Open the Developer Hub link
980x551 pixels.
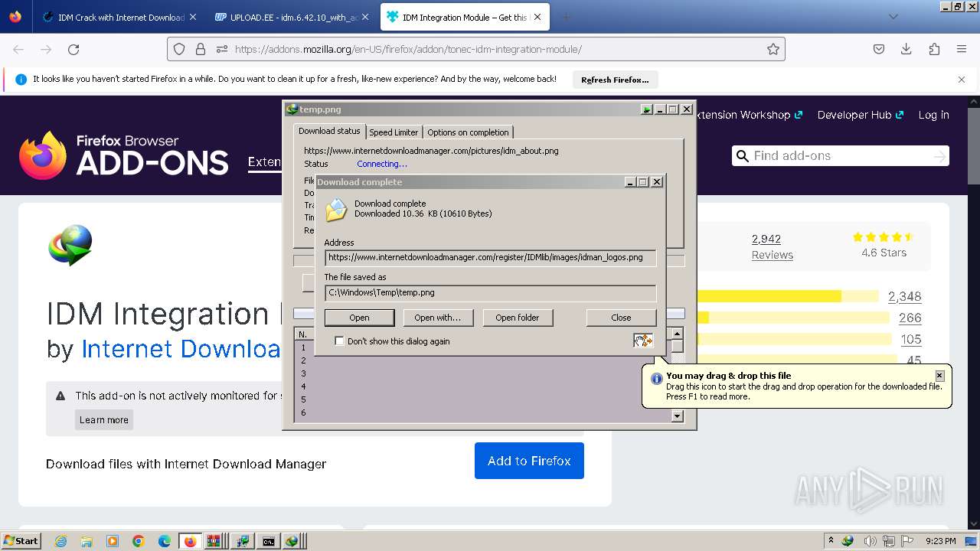tap(861, 115)
